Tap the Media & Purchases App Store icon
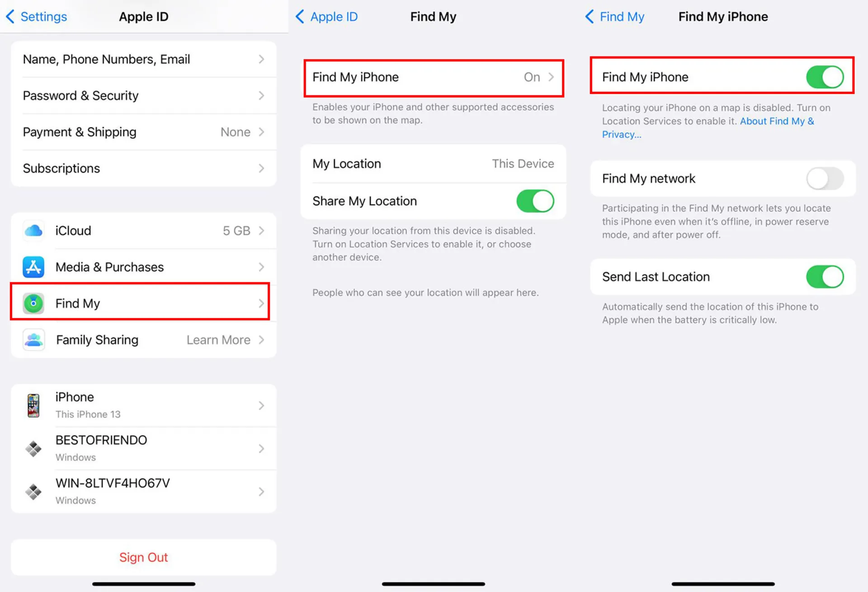 coord(33,267)
